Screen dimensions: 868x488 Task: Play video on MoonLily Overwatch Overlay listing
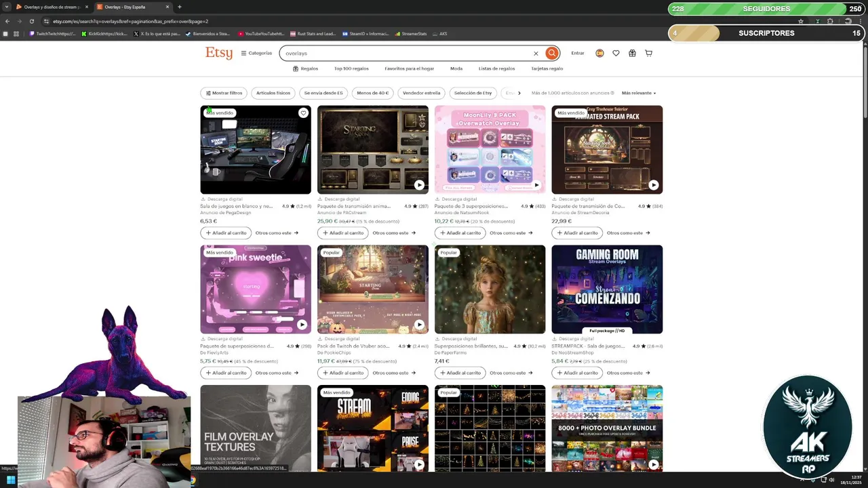[536, 185]
